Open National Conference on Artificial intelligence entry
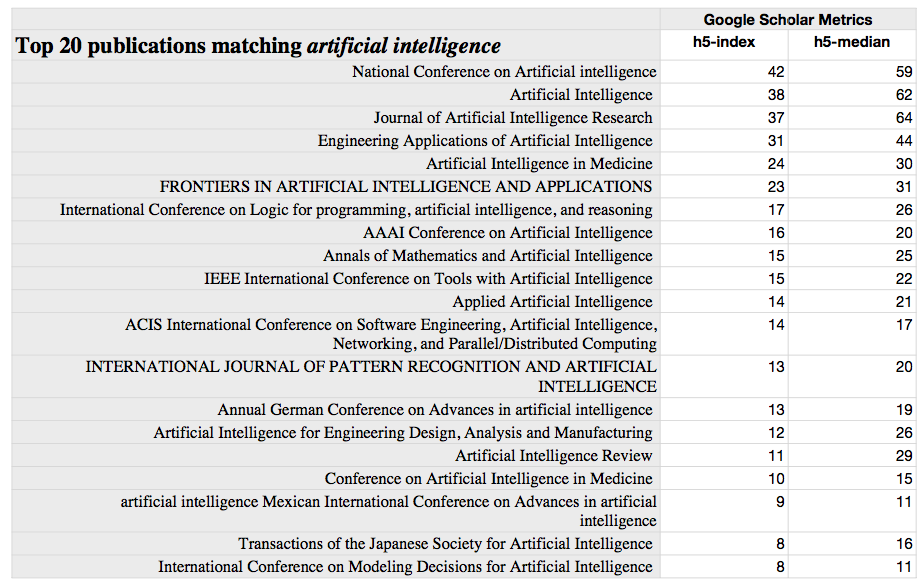This screenshot has width=924, height=585. (x=504, y=72)
